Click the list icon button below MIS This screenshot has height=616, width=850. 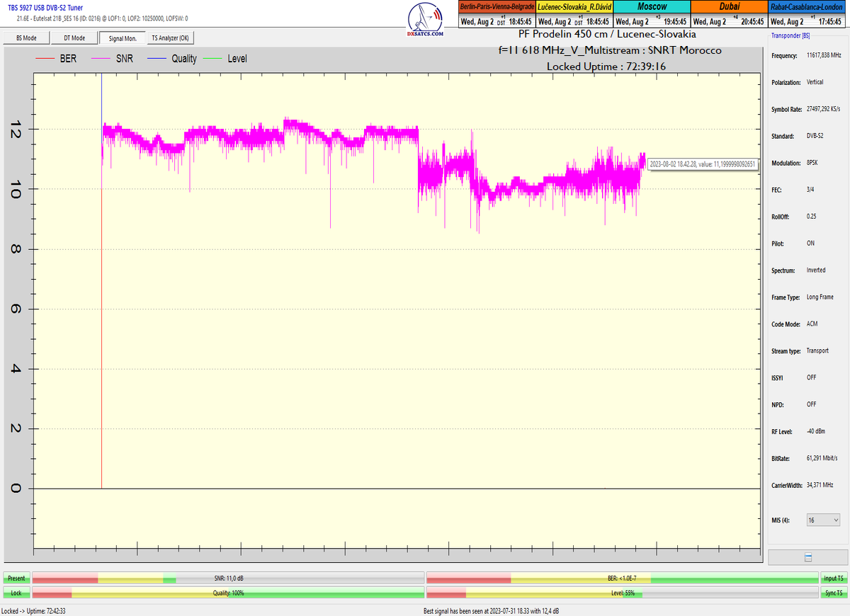[808, 558]
